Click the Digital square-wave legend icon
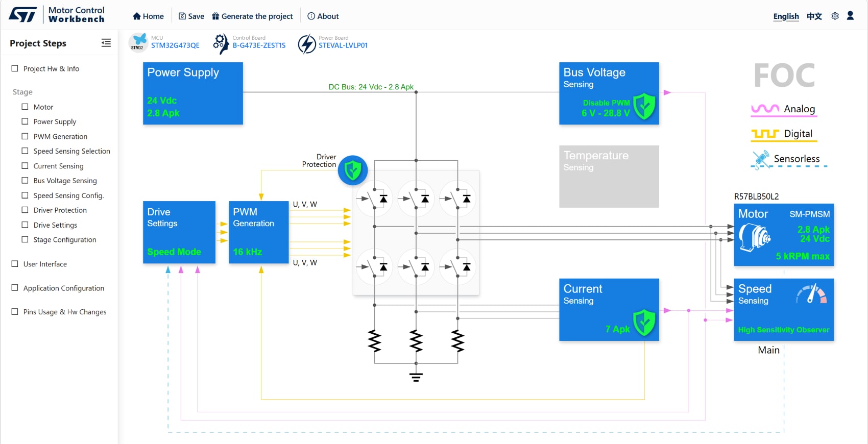 coord(765,134)
